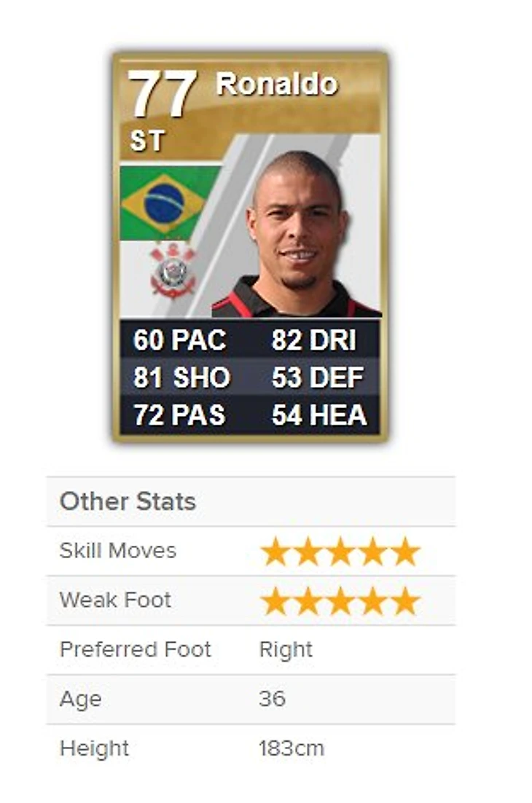Click the Ronaldo name on the card

click(x=277, y=84)
